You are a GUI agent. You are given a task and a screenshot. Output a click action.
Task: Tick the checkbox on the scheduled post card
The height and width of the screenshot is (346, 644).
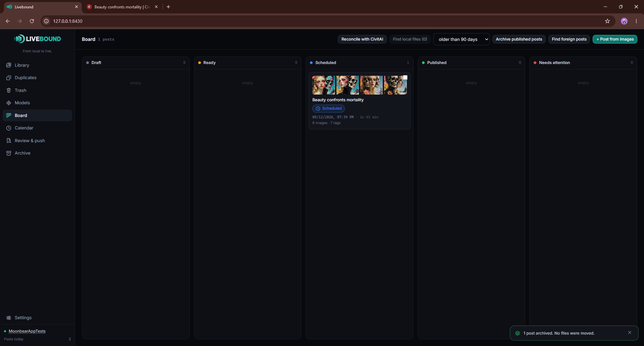tap(405, 77)
